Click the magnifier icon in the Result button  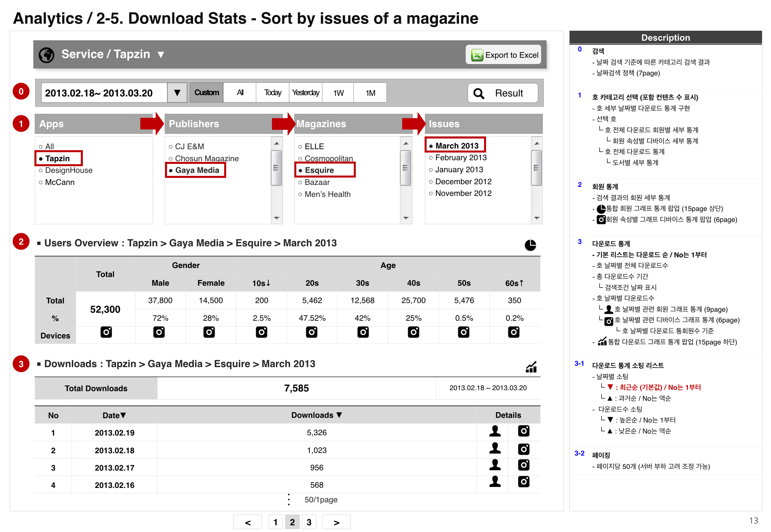click(479, 93)
